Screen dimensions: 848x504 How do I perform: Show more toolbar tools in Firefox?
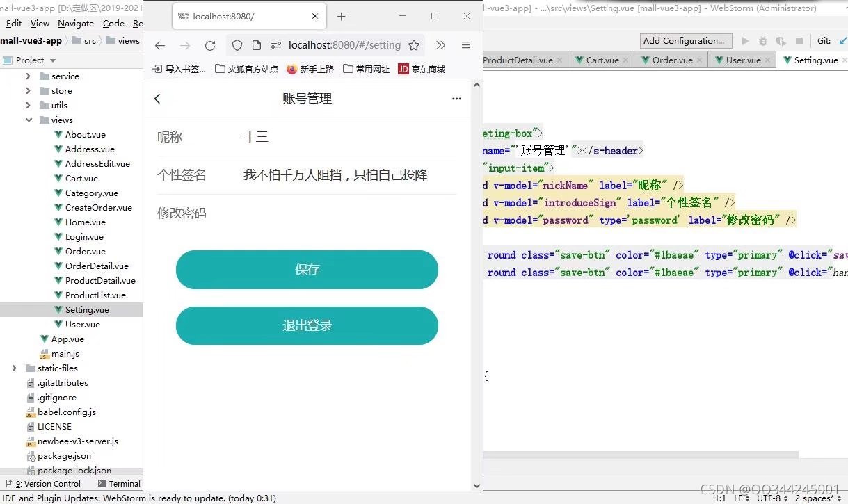(440, 45)
